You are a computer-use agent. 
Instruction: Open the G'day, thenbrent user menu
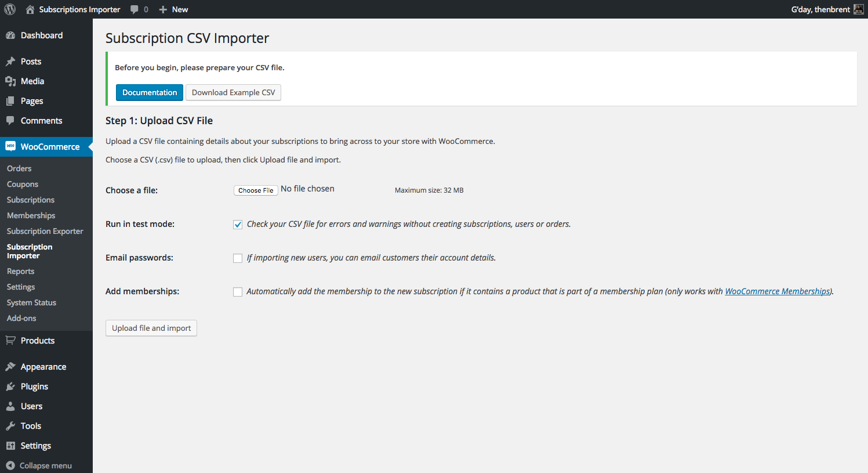[x=827, y=9]
